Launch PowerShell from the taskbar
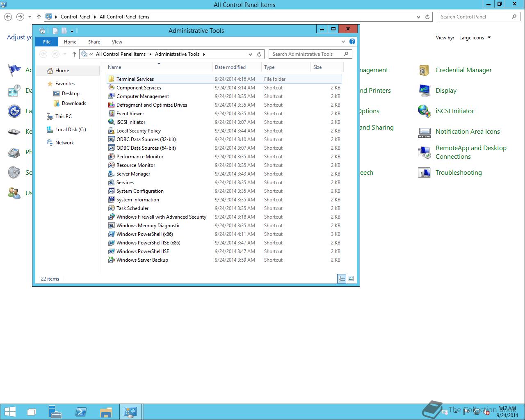 [81, 412]
